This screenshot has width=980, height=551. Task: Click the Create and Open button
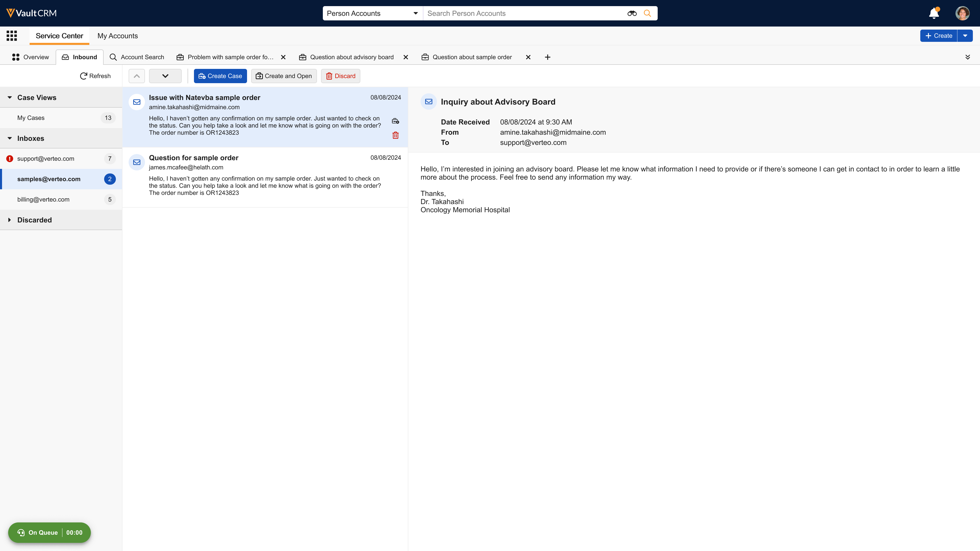pyautogui.click(x=284, y=76)
